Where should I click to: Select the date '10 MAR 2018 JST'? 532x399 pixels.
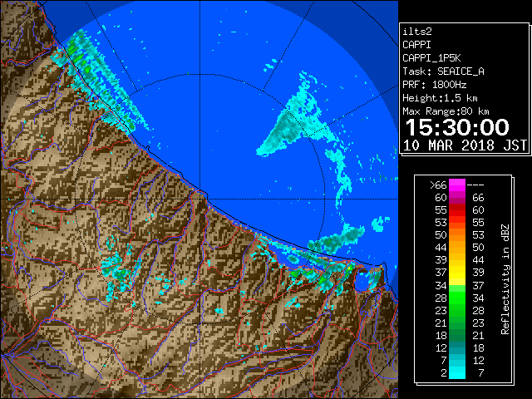(465, 145)
